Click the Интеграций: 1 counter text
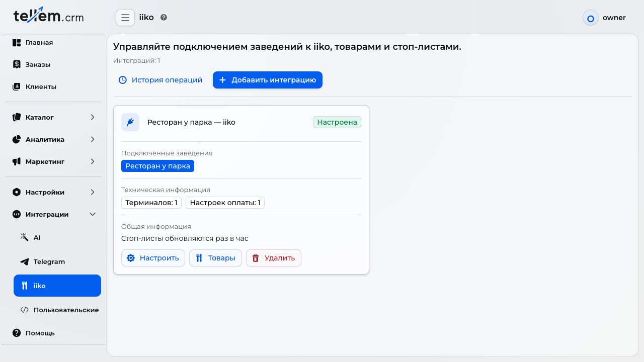This screenshot has height=362, width=644. [137, 61]
